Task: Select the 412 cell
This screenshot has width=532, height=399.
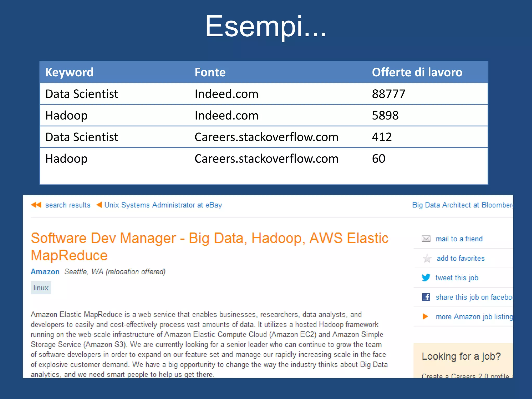Action: point(382,137)
